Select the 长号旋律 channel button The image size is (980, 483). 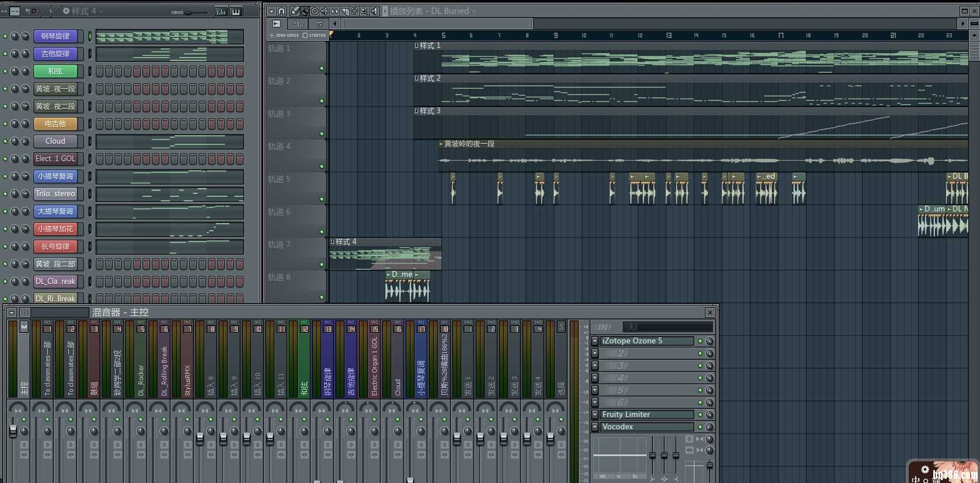click(55, 246)
